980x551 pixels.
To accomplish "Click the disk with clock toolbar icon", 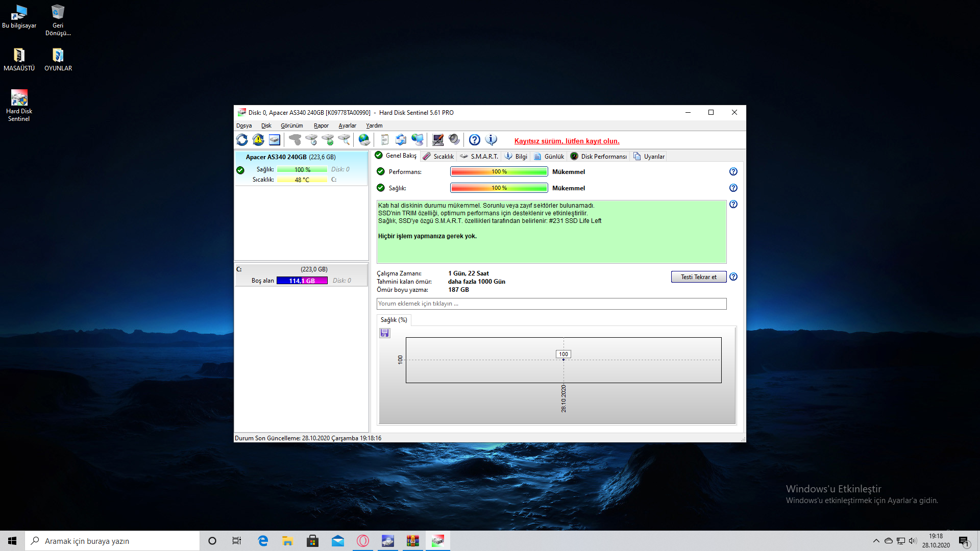I will [311, 140].
